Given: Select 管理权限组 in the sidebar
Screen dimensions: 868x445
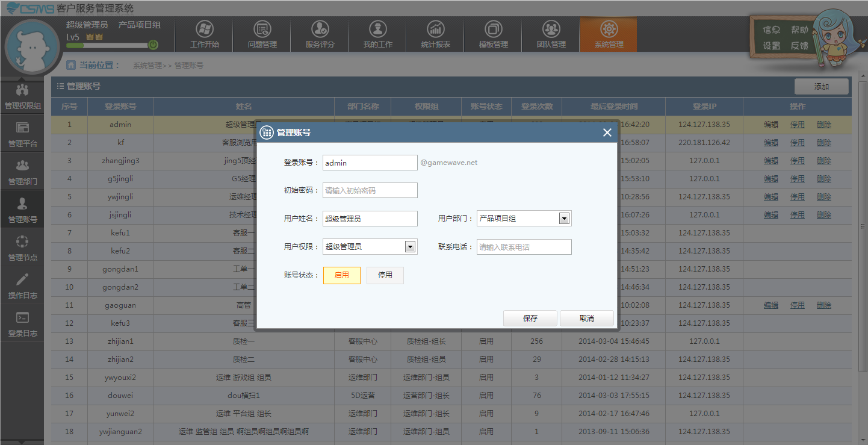Looking at the screenshot, I should [22, 97].
